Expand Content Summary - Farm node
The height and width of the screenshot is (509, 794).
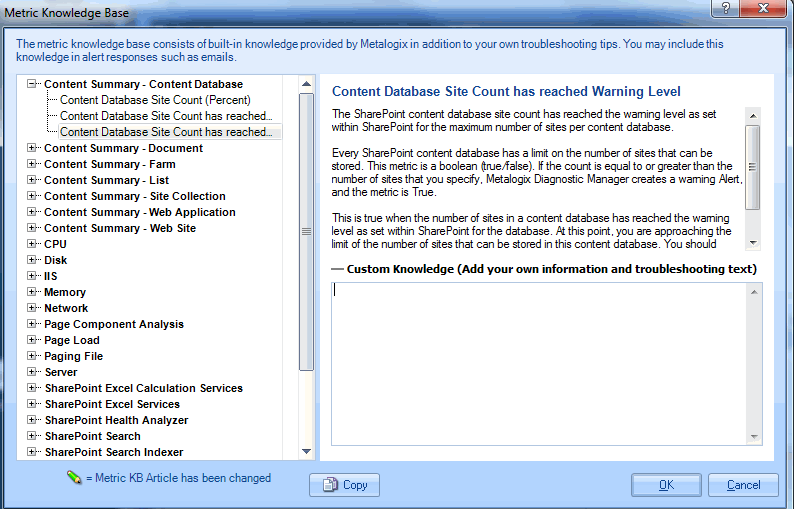(x=31, y=164)
